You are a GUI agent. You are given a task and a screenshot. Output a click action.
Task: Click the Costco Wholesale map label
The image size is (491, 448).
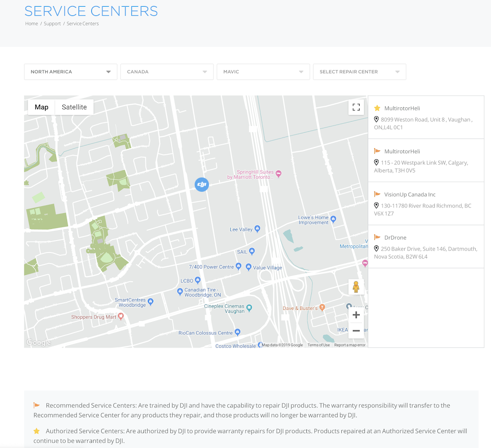click(235, 345)
